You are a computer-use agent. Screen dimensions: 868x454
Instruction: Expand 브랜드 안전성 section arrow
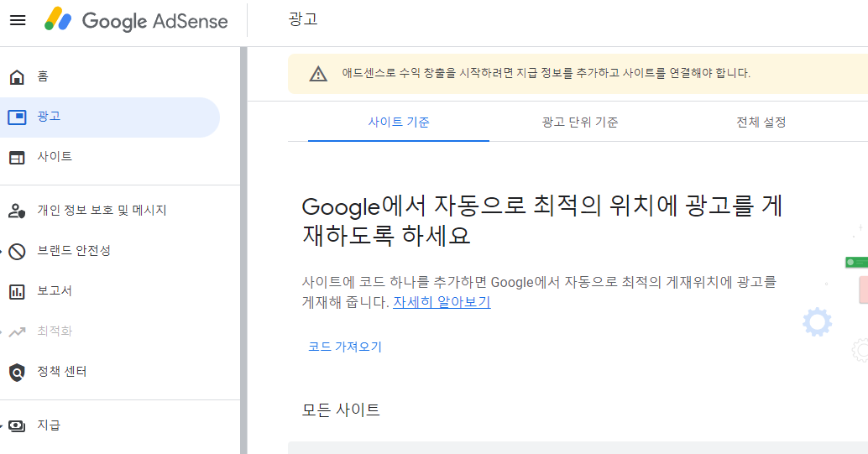pos(2,252)
